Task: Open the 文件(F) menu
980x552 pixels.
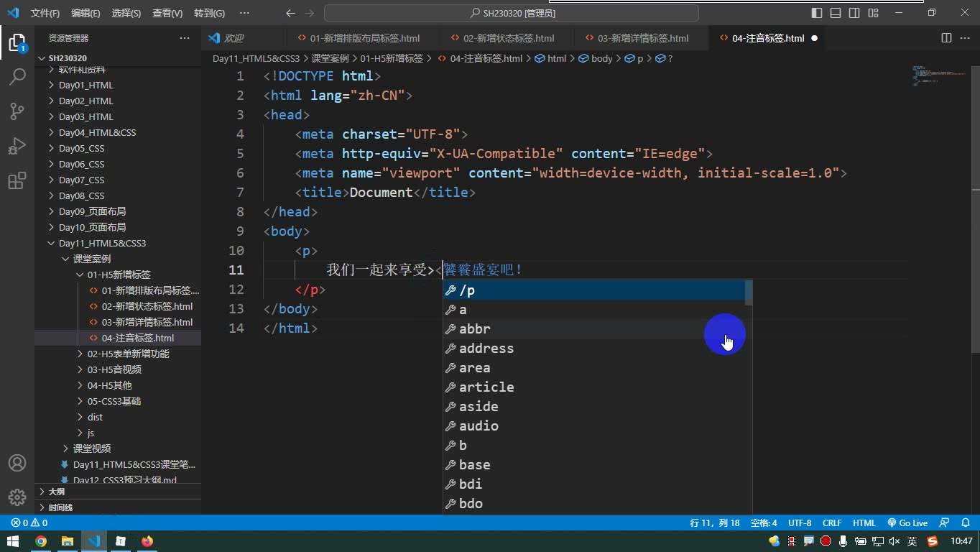Action: pyautogui.click(x=45, y=13)
